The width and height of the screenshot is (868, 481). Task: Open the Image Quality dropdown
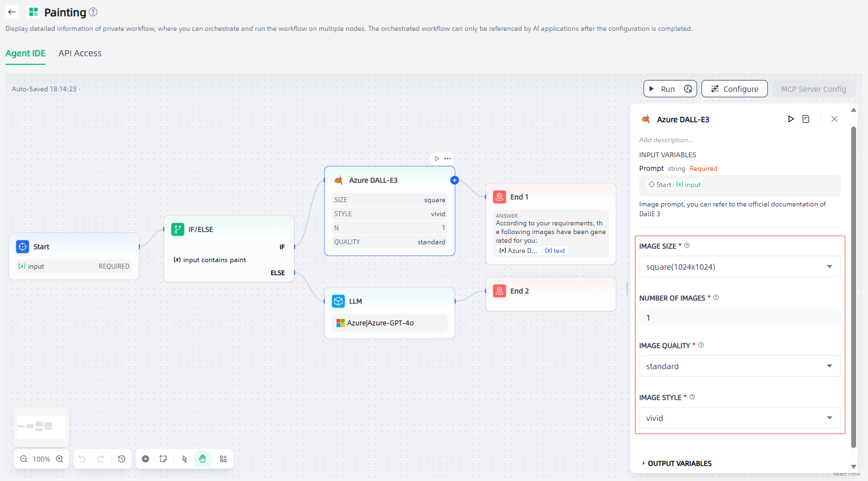[x=739, y=366]
